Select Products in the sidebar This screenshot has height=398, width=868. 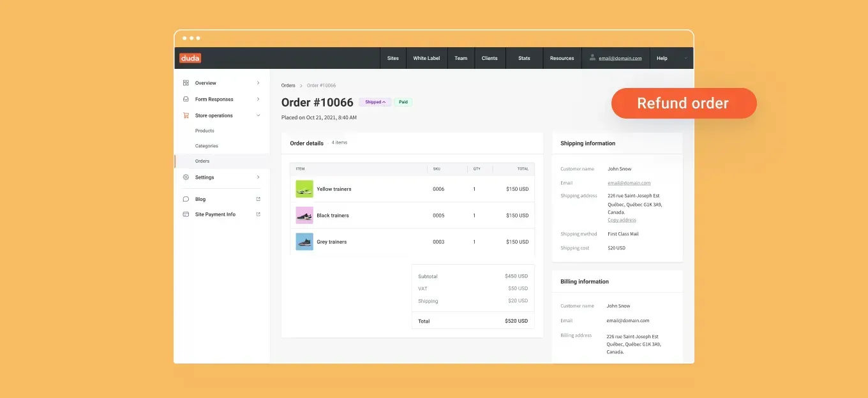coord(205,131)
